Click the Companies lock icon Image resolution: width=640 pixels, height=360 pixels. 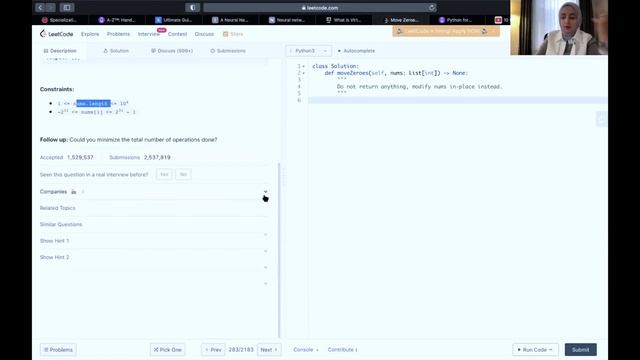point(73,191)
